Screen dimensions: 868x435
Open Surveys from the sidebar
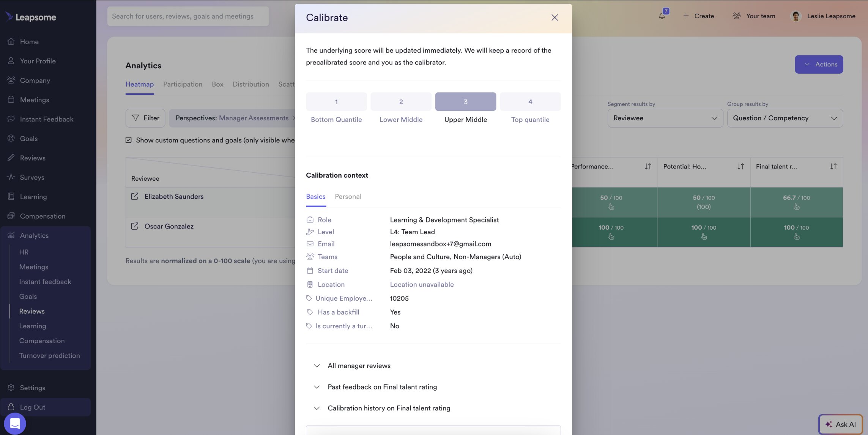(32, 177)
